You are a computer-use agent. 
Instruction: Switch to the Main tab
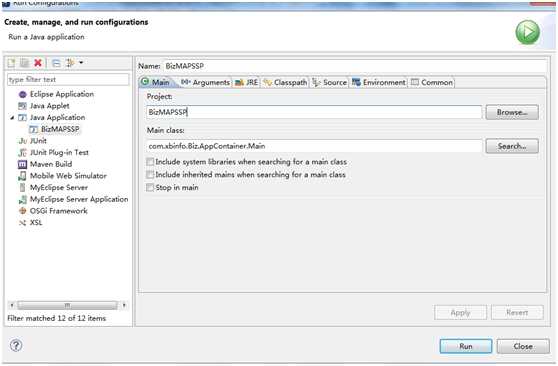tap(156, 82)
